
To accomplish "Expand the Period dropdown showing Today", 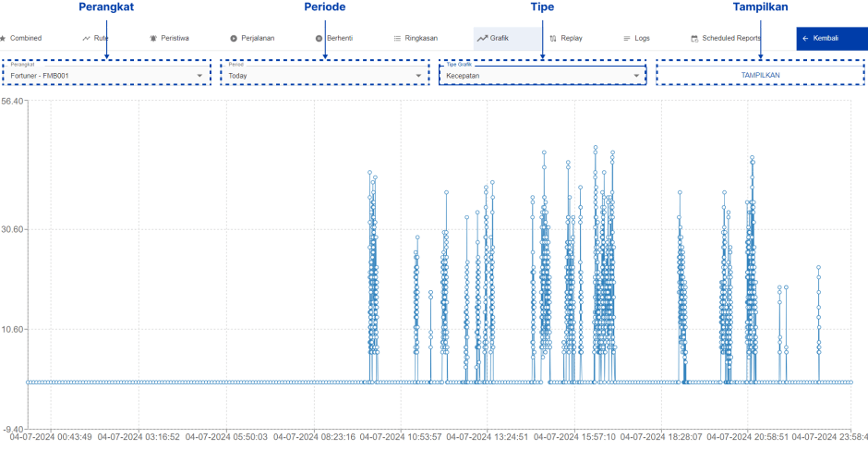I will tap(418, 76).
